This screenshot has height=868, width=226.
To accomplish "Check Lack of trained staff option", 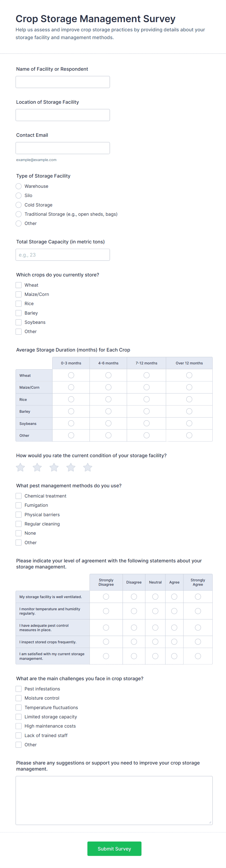I will click(x=18, y=735).
